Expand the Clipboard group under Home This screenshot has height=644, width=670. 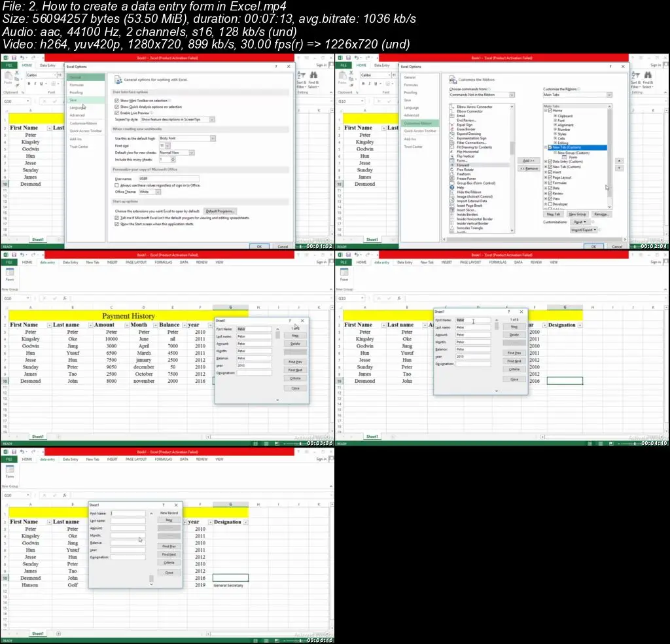point(555,116)
